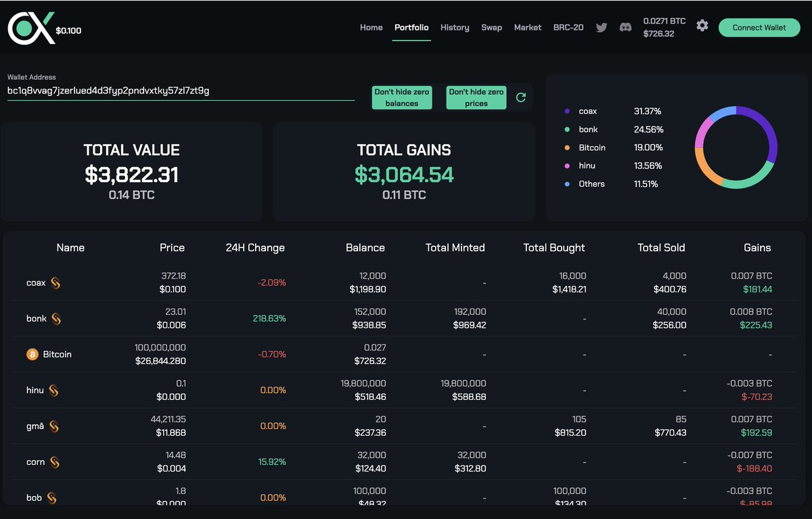Viewport: 812px width, 519px height.
Task: Click the bonk token link icon
Action: [x=56, y=319]
